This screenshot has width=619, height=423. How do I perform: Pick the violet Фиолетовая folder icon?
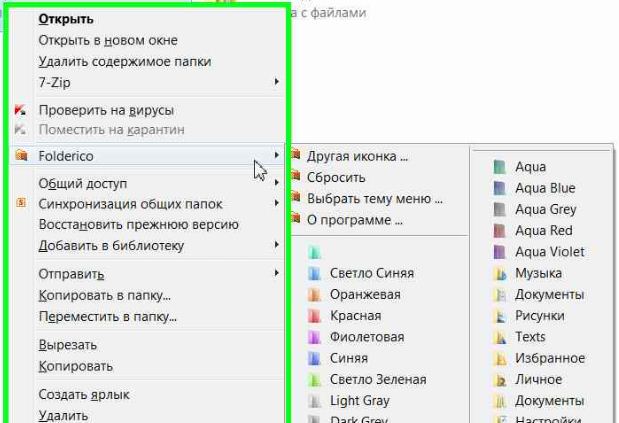coord(315,337)
